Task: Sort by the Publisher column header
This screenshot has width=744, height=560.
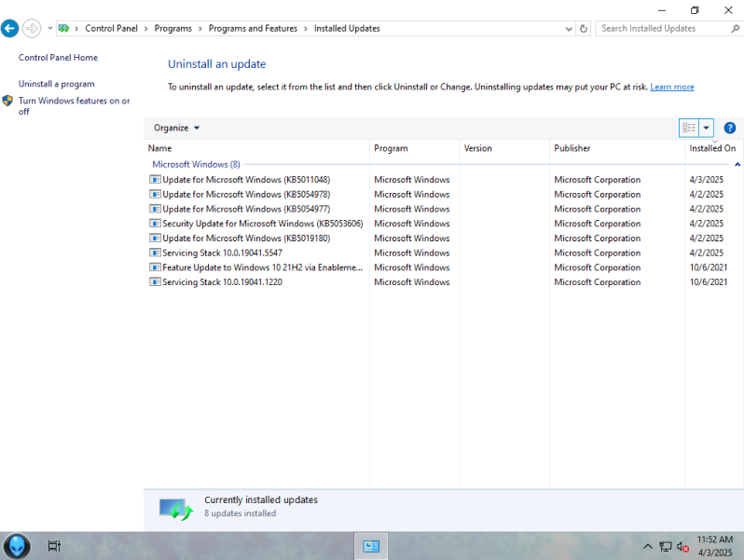Action: pyautogui.click(x=617, y=148)
